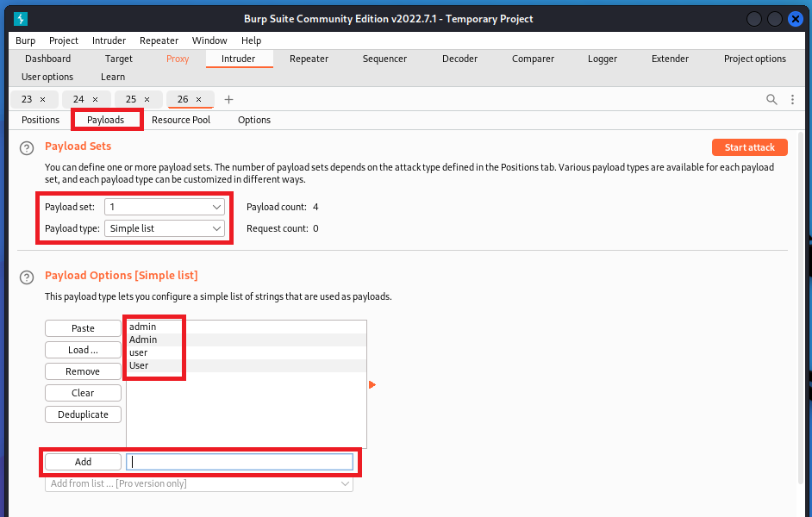Open the Intruder menu
Viewport: 812px width, 517px height.
(x=109, y=40)
